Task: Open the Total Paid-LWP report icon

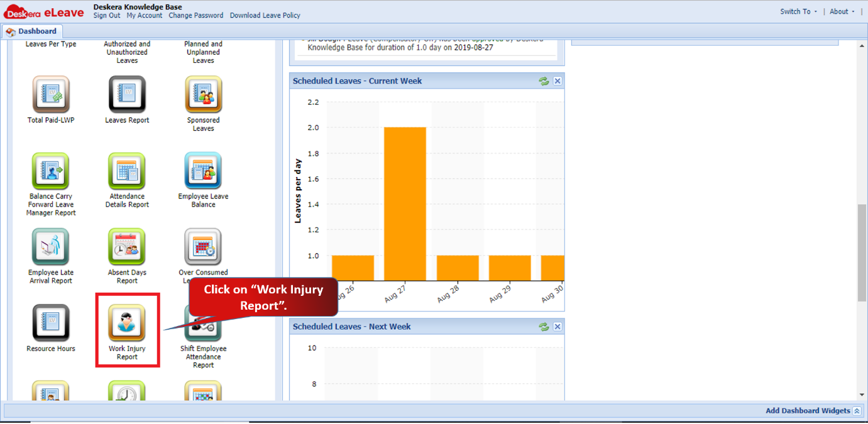Action: click(x=51, y=95)
